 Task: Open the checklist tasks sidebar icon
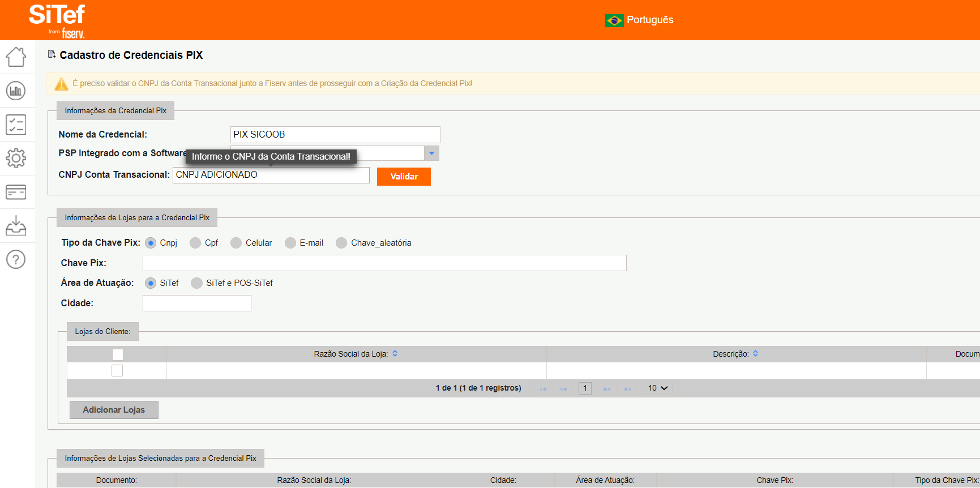point(16,125)
